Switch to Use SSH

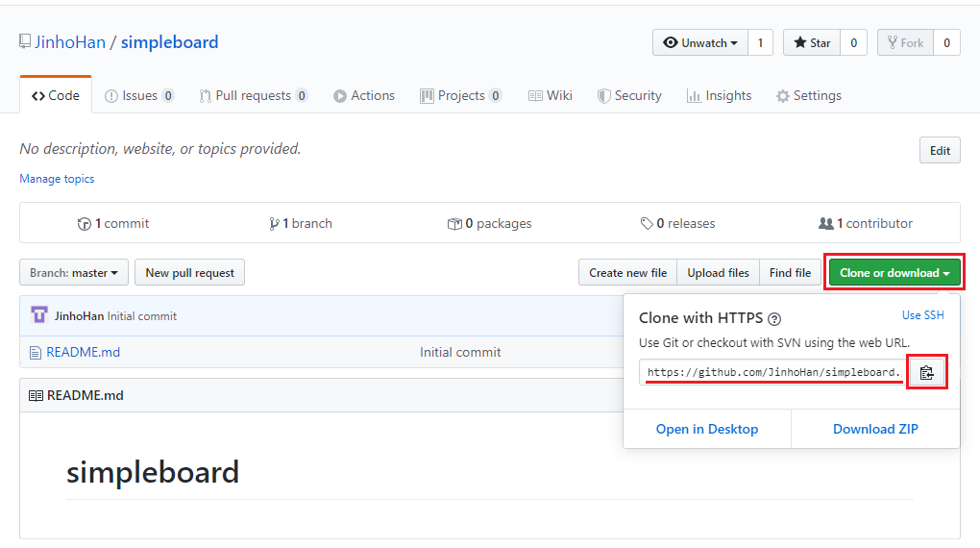tap(922, 315)
